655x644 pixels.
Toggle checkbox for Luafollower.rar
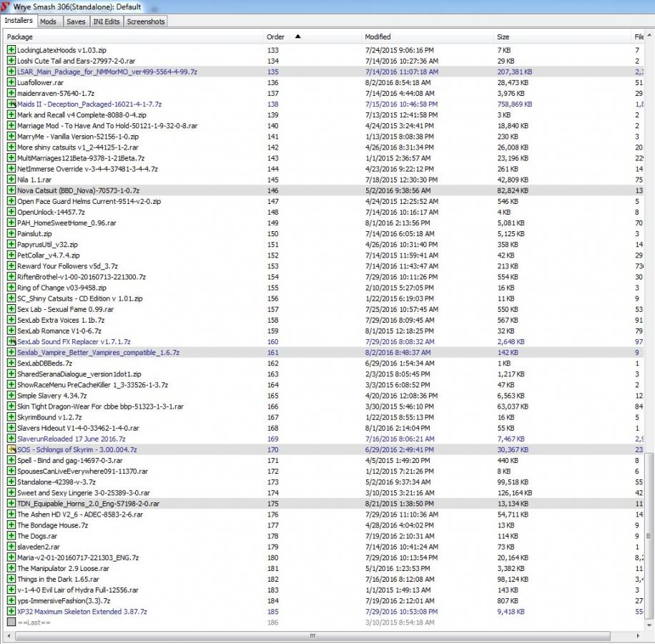pyautogui.click(x=11, y=82)
